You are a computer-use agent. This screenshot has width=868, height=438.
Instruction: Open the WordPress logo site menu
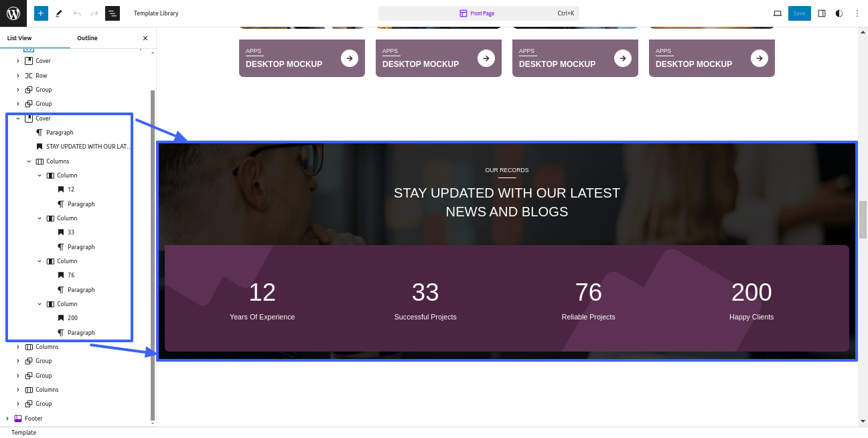pos(13,13)
